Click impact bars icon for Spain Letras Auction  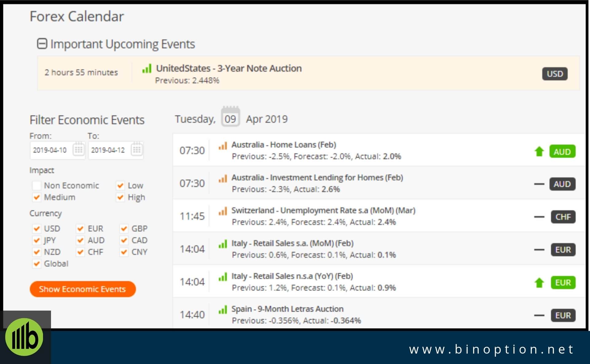pyautogui.click(x=223, y=310)
